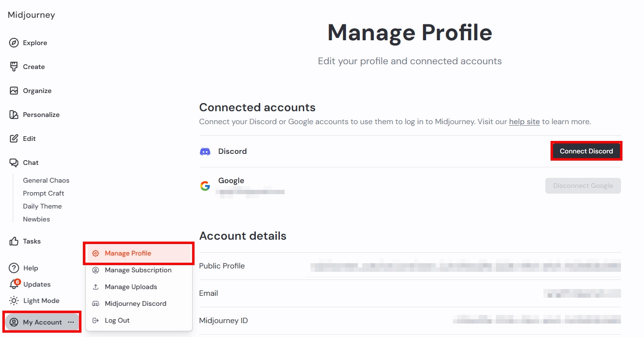Click the "Midjourney ID" row label
This screenshot has width=644, height=337.
click(223, 321)
